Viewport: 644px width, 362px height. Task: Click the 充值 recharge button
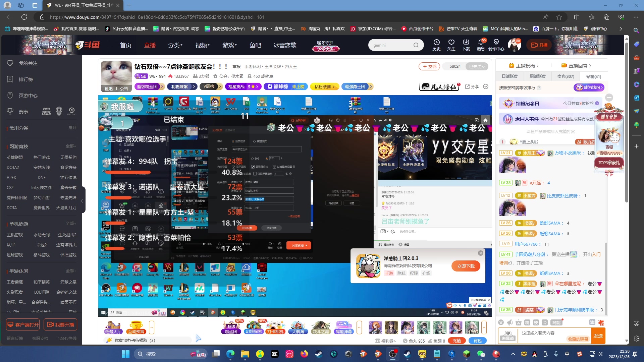coord(457,341)
